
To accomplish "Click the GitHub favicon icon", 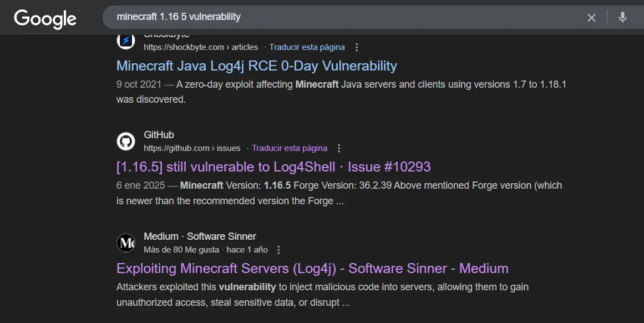I will pos(126,142).
